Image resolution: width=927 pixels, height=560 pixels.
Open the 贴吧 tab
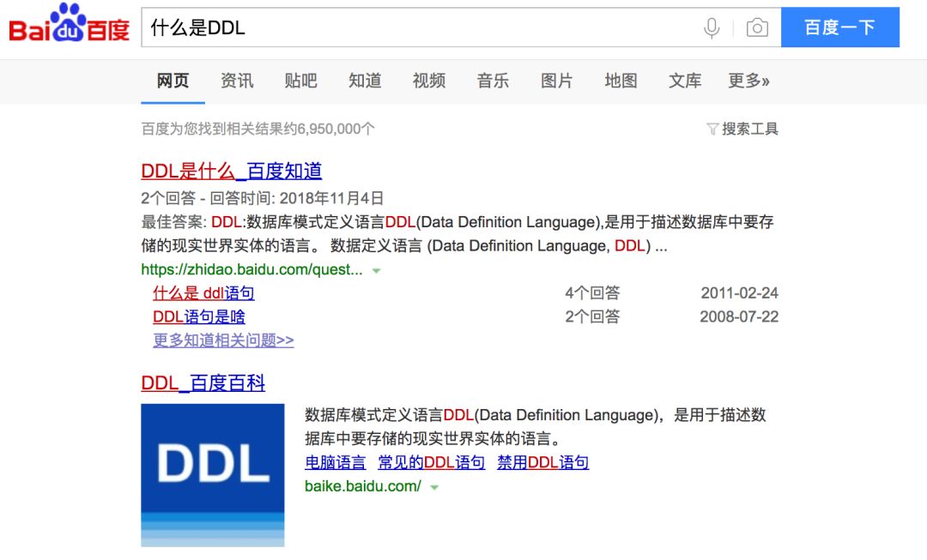[300, 81]
